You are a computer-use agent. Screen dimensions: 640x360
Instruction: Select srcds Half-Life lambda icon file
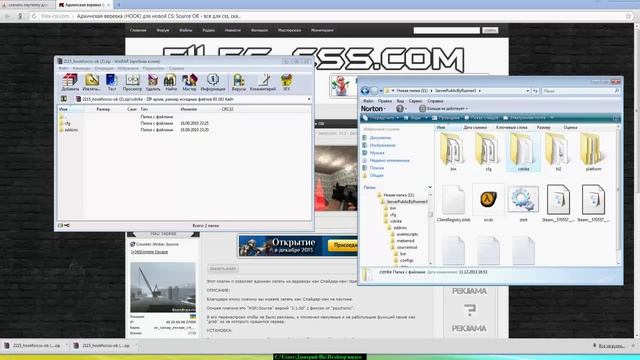click(488, 199)
